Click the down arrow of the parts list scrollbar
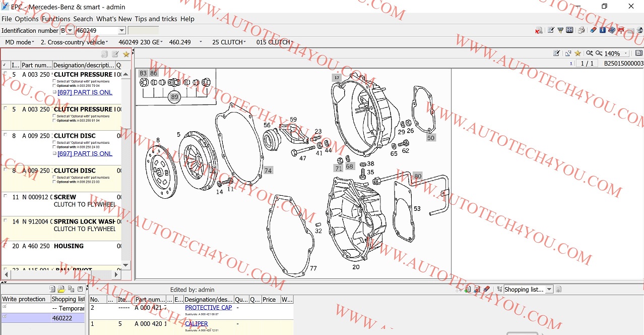This screenshot has height=335, width=644. pos(126,265)
